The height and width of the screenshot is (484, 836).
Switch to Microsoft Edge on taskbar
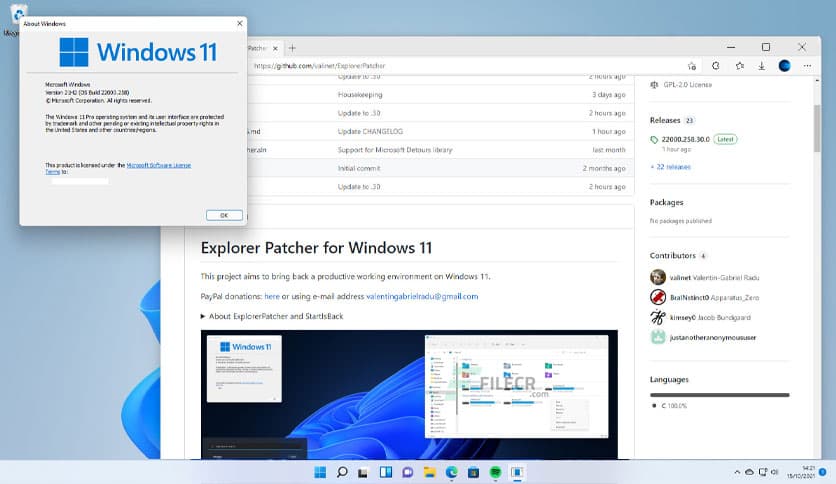click(452, 472)
